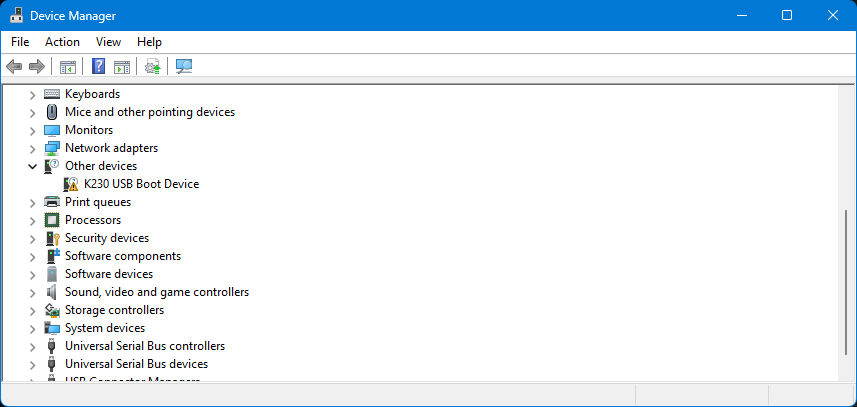Click the Device Manager title bar icon
Viewport: 857px width, 407px height.
point(18,16)
